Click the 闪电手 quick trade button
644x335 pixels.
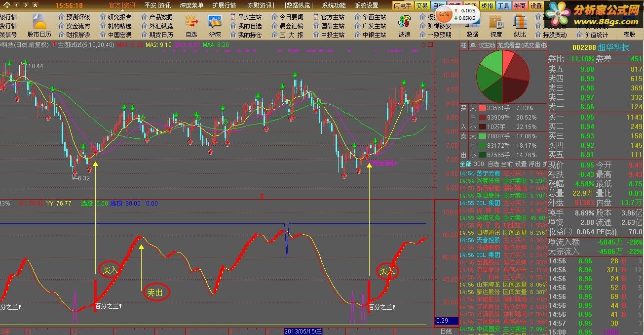click(x=403, y=5)
